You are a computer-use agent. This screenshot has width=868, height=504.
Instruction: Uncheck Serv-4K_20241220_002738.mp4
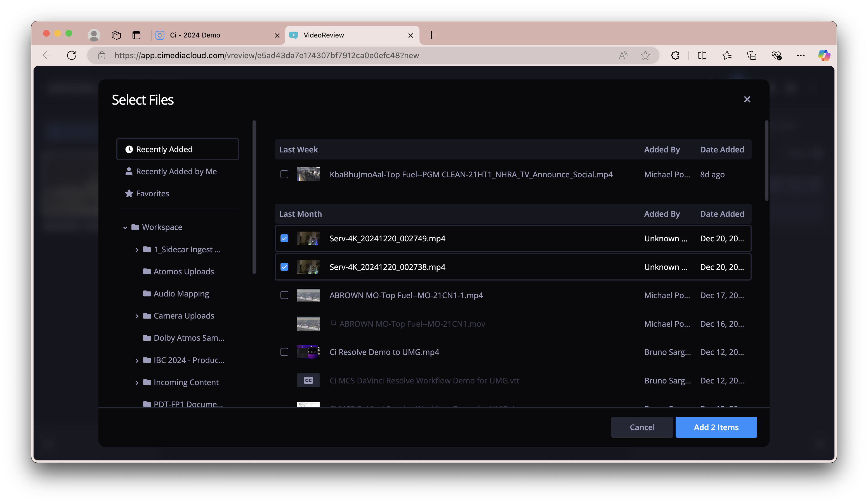coord(284,267)
